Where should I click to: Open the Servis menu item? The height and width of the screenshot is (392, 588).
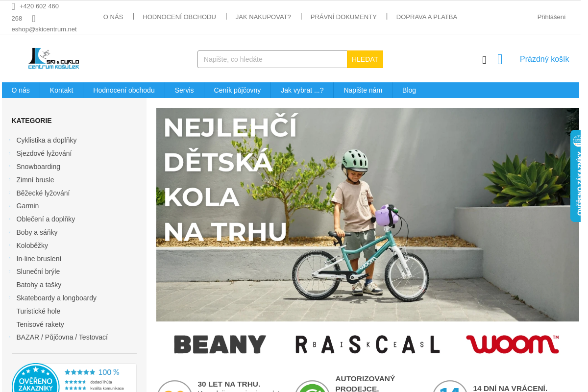pos(184,90)
